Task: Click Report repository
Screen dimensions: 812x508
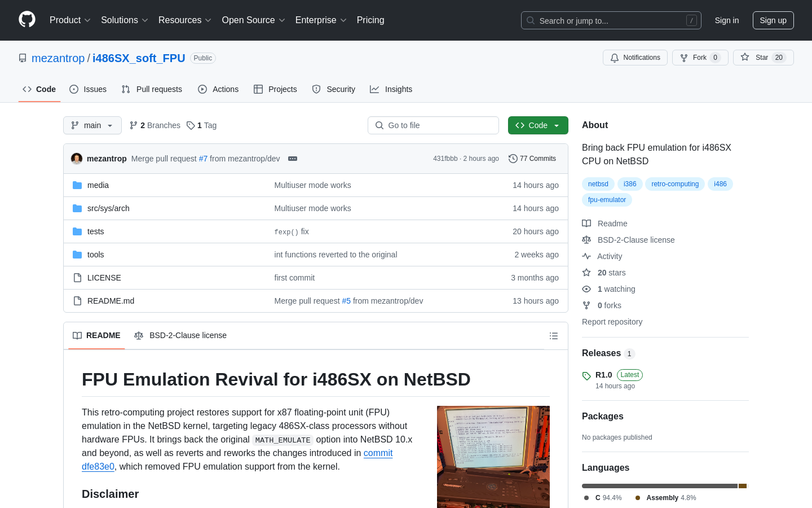Action: pyautogui.click(x=612, y=322)
